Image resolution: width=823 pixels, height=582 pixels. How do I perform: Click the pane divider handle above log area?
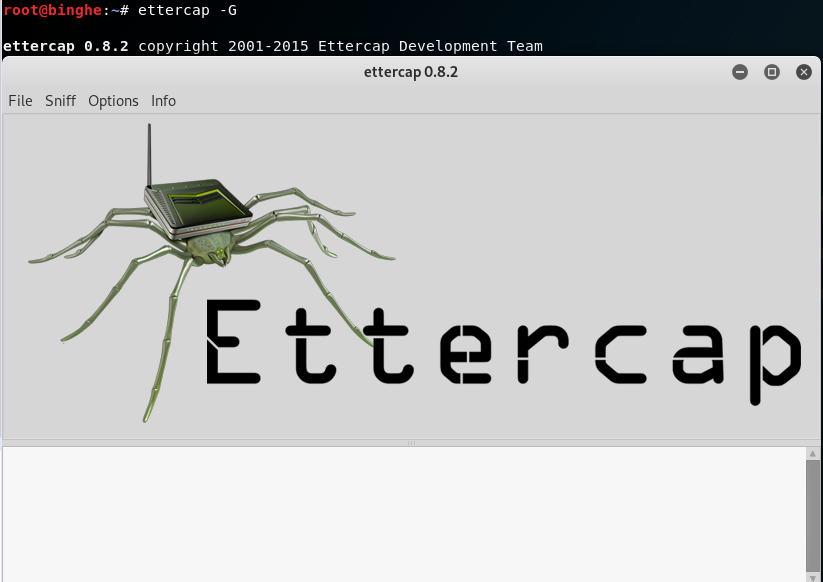coord(412,443)
